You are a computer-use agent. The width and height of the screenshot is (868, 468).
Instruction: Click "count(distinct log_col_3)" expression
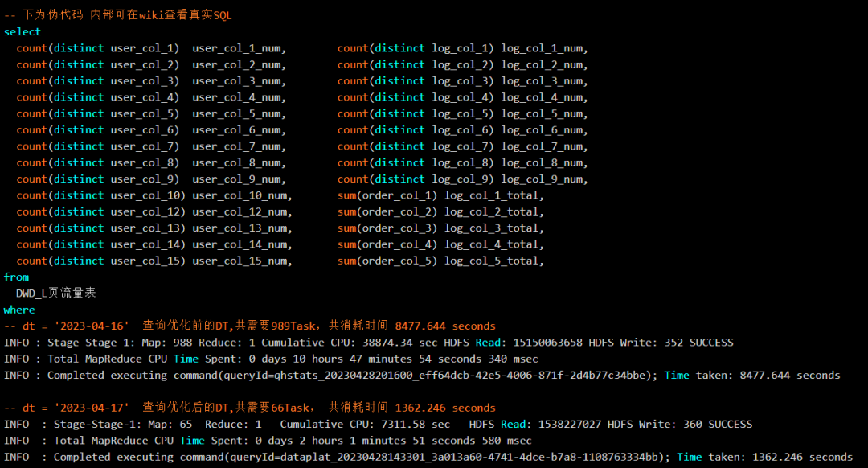coord(416,81)
